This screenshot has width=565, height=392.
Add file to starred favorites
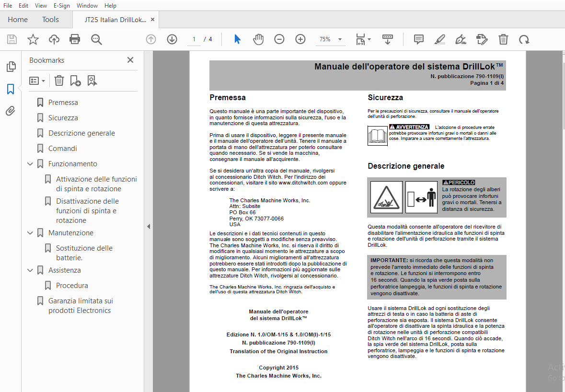(33, 39)
